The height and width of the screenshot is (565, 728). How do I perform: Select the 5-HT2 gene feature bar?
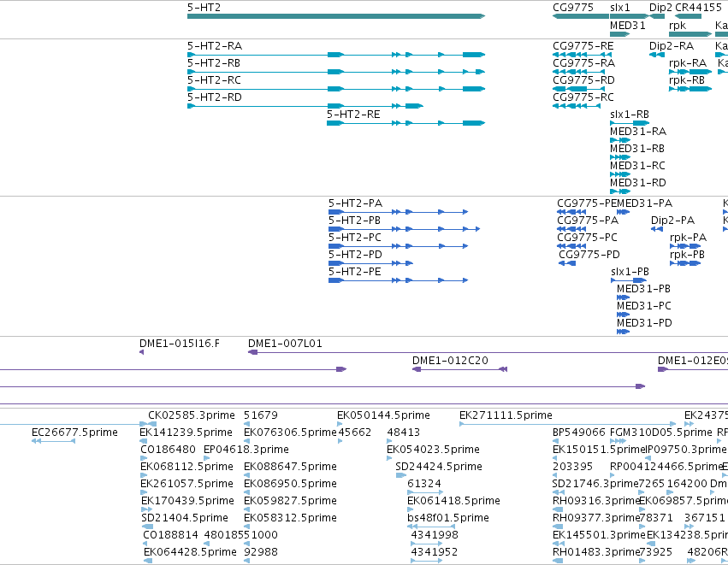point(336,16)
